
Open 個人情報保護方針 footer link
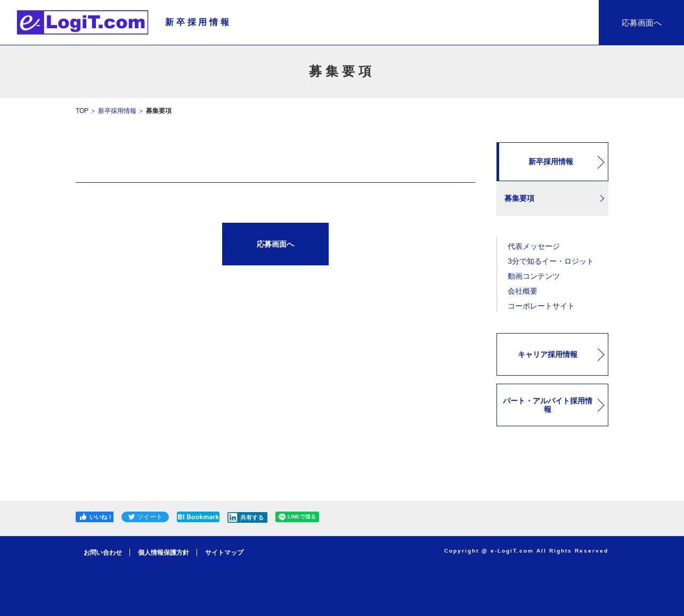tap(164, 553)
